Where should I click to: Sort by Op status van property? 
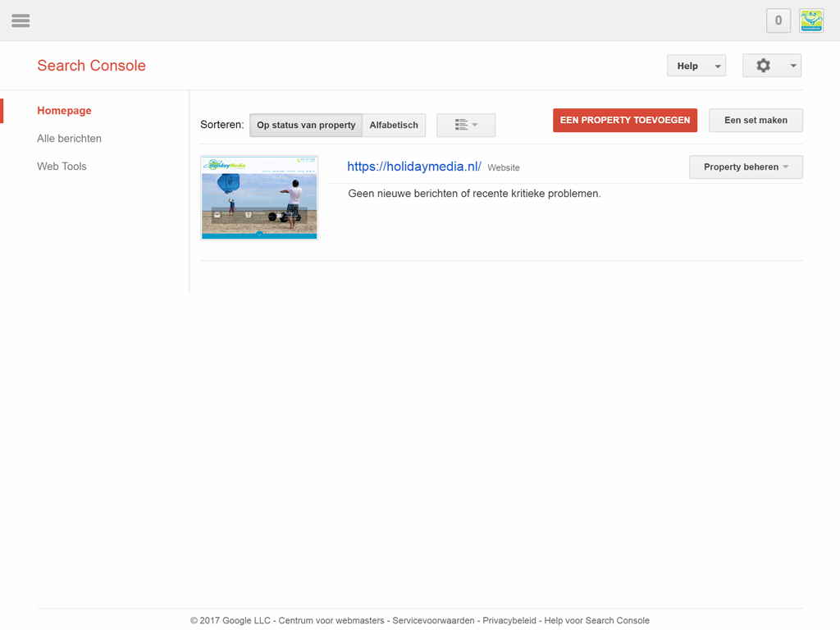306,125
